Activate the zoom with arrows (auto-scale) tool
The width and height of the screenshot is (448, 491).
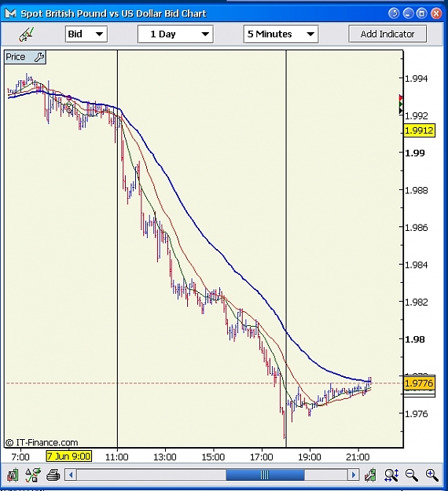391,475
